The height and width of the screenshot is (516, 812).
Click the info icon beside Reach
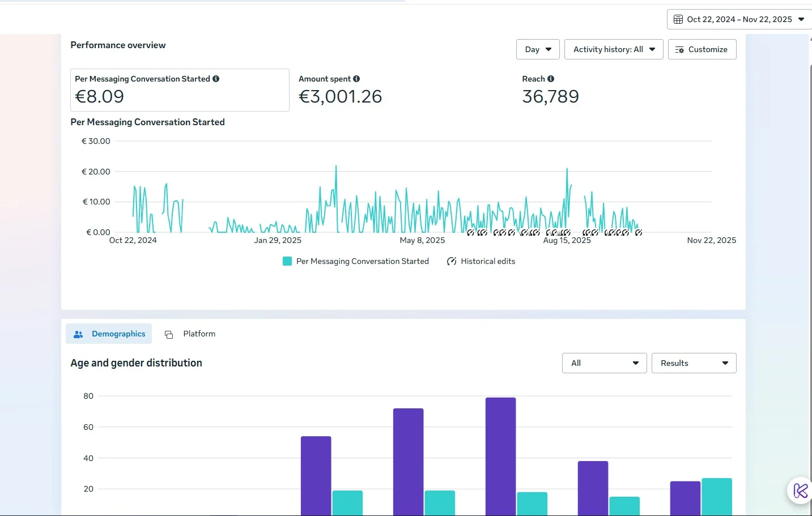(x=551, y=79)
